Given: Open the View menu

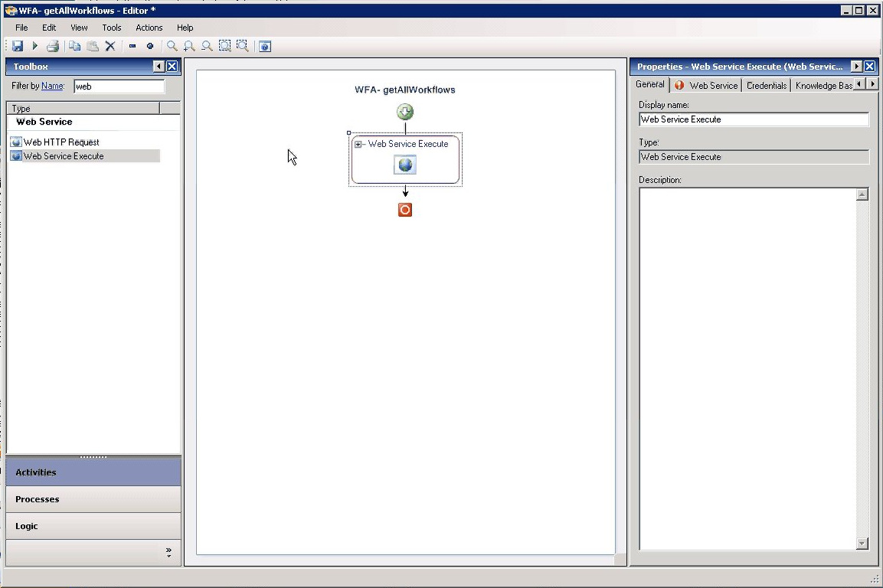Looking at the screenshot, I should [79, 28].
